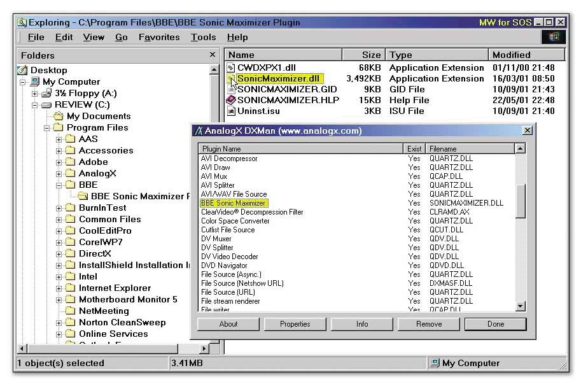Sort DXMan list by Plugin Name header

pos(301,149)
